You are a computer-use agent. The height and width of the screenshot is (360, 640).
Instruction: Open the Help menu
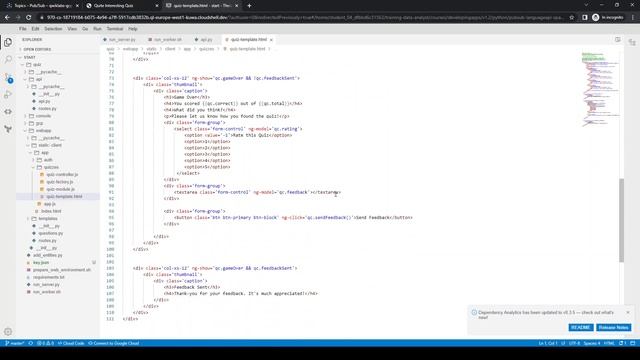pyautogui.click(x=133, y=29)
